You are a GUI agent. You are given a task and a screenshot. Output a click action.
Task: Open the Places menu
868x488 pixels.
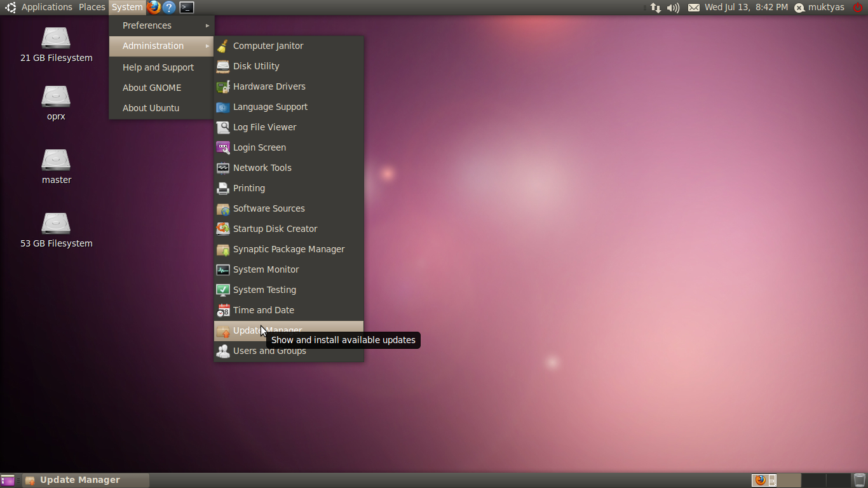coord(92,8)
